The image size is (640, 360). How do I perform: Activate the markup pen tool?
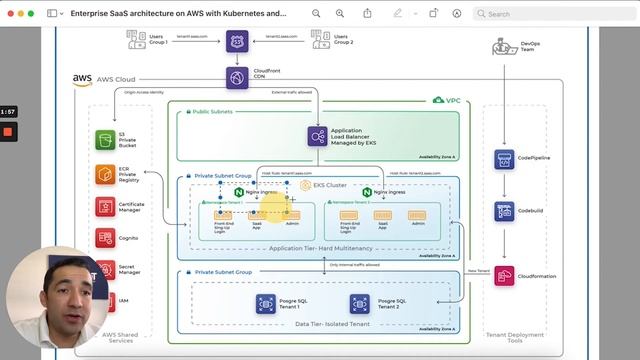click(397, 13)
